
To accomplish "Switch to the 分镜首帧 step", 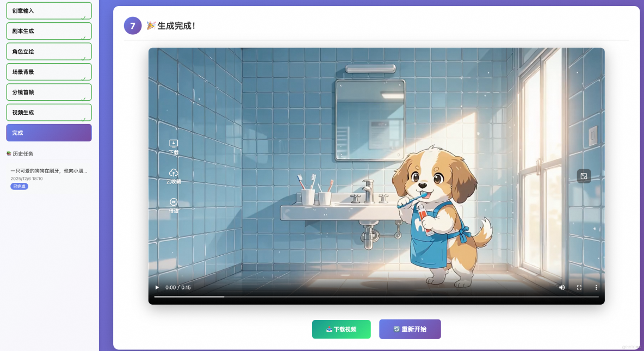I will [x=49, y=92].
